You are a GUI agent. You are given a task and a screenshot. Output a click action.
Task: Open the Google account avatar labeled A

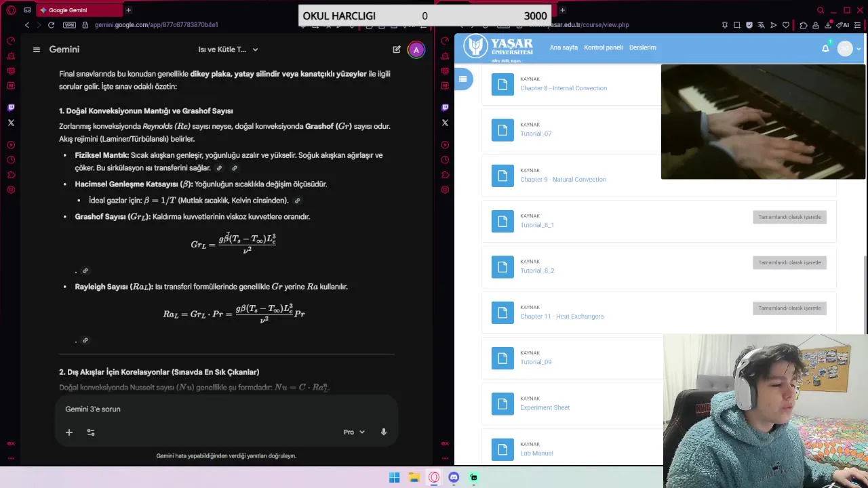pos(416,49)
